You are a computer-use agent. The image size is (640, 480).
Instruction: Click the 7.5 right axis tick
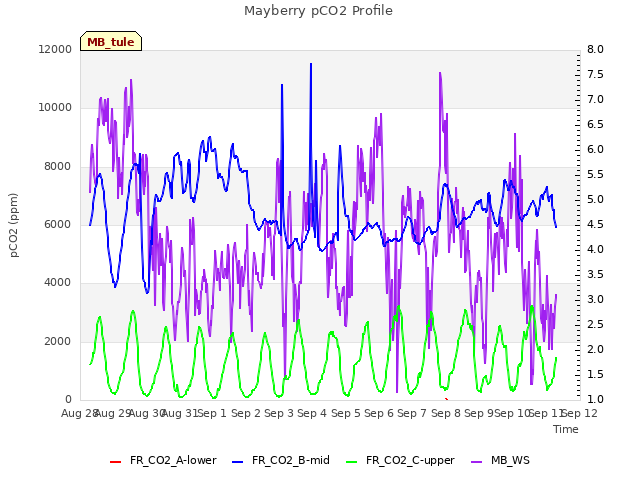pyautogui.click(x=595, y=74)
